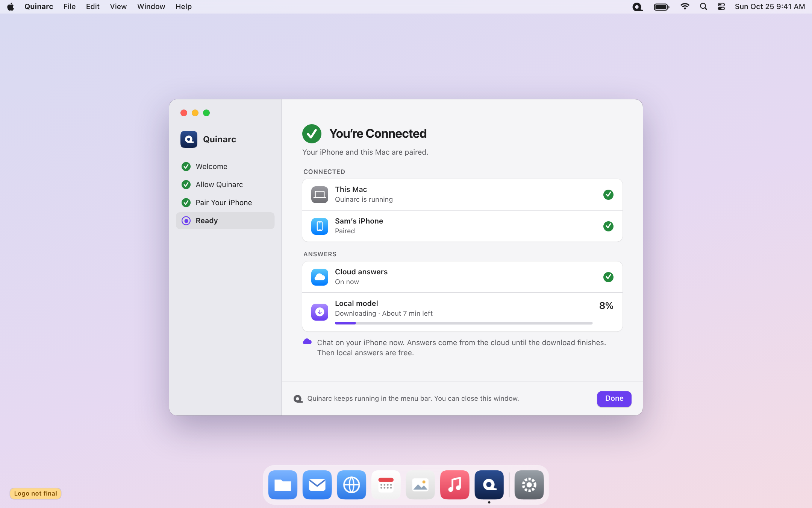
Task: Click the Quinarc menu bar status icon
Action: [638, 7]
